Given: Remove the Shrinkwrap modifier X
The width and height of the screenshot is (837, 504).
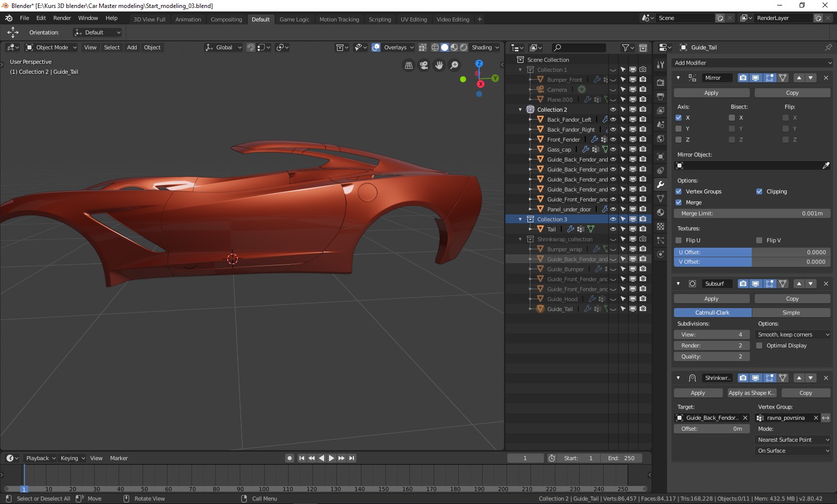Looking at the screenshot, I should coord(826,378).
